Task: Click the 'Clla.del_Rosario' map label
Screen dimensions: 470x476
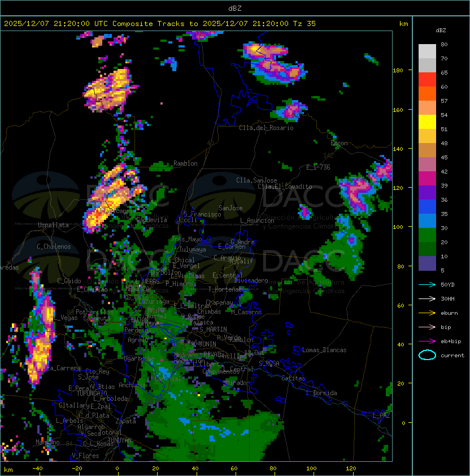Action: 266,128
